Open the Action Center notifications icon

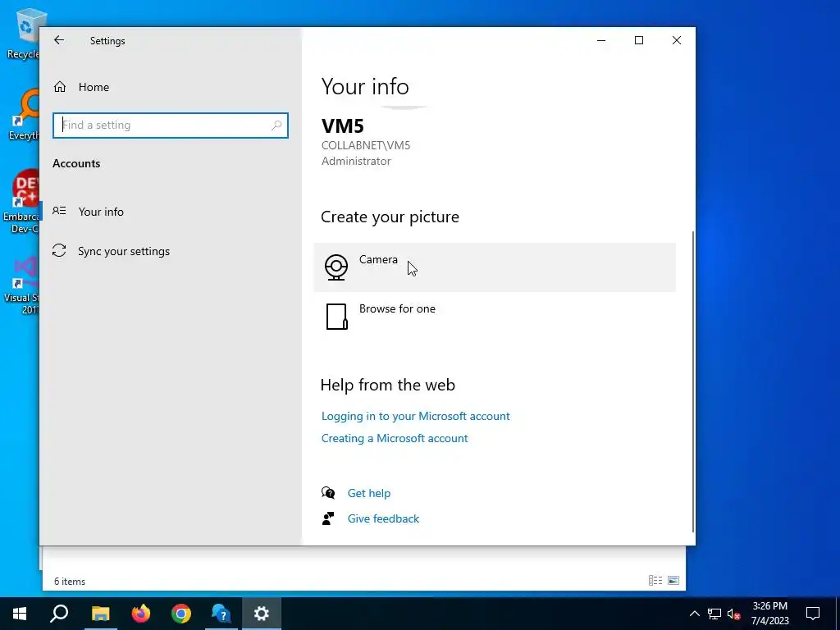pos(813,614)
